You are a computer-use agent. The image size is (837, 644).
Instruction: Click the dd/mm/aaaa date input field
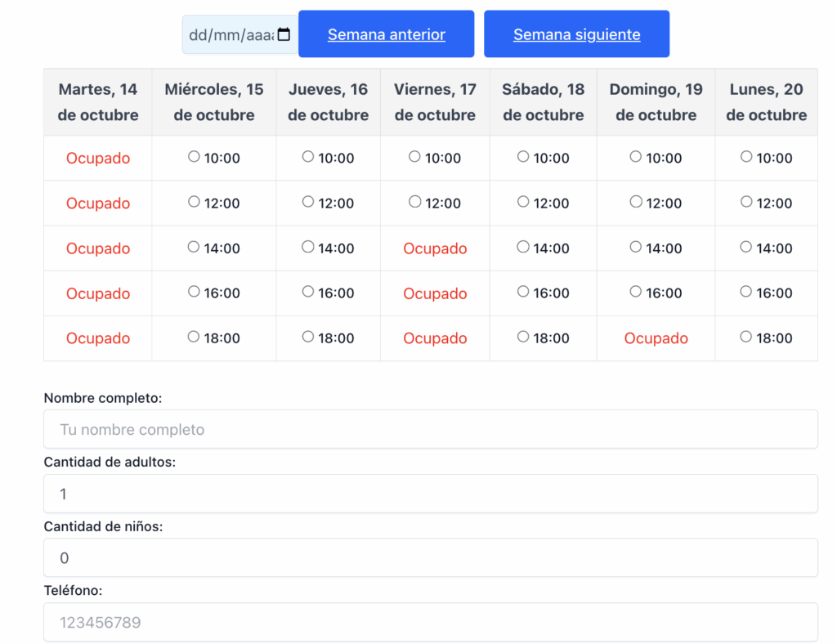[x=229, y=35]
